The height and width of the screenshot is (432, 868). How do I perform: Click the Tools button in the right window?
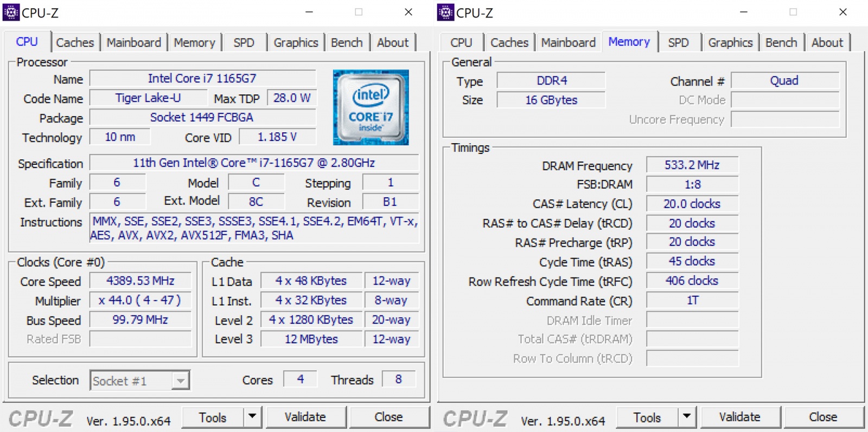point(647,417)
